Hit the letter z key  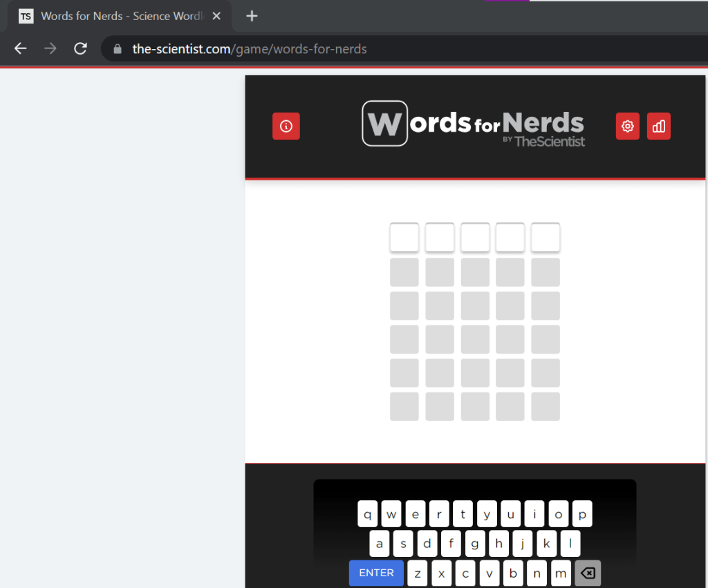pyautogui.click(x=418, y=573)
